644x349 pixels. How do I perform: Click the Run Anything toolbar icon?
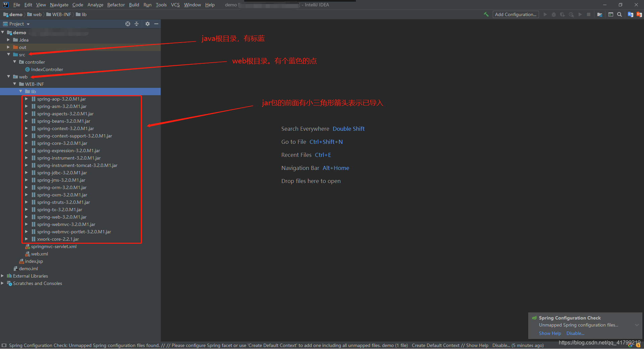(x=611, y=14)
